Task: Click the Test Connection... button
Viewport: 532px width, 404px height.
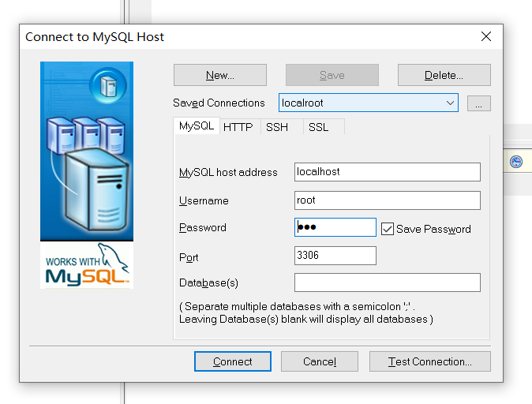Action: click(430, 361)
